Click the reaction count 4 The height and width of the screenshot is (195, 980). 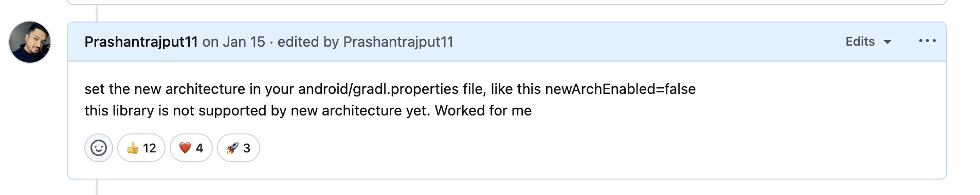point(199,148)
